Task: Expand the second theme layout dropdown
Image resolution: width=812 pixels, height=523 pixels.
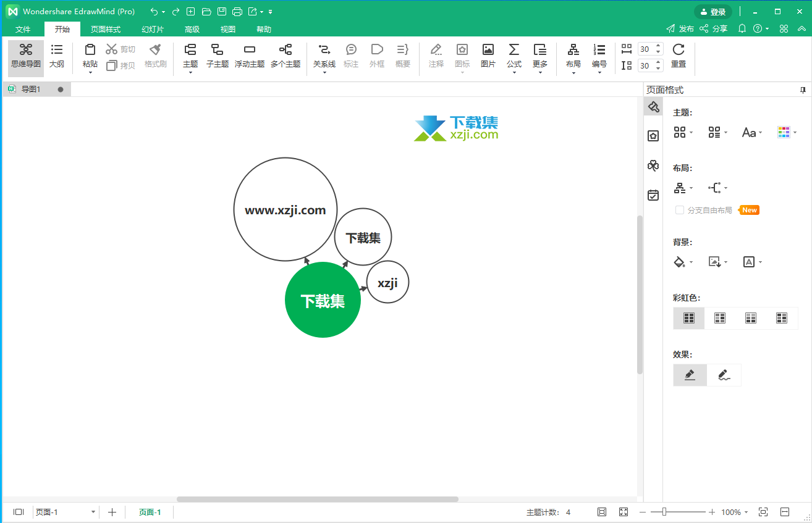Action: pos(717,132)
